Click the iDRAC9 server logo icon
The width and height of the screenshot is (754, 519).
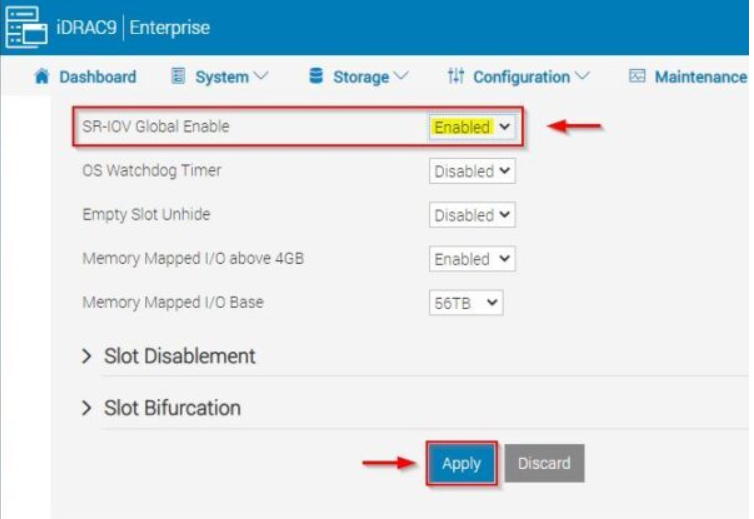pyautogui.click(x=26, y=27)
